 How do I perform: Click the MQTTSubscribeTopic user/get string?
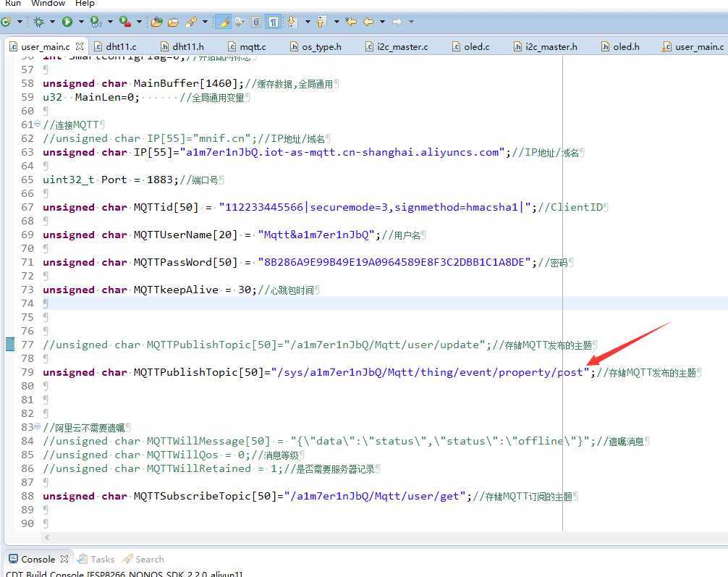[x=375, y=496]
